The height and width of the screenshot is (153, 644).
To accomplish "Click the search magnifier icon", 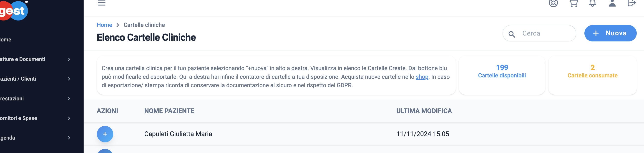I will pyautogui.click(x=511, y=34).
